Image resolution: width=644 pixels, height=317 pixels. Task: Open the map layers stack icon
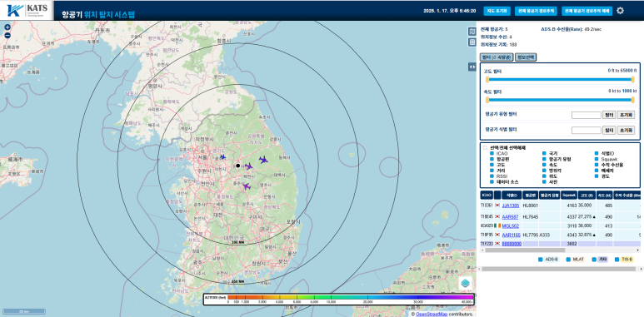coord(466,283)
